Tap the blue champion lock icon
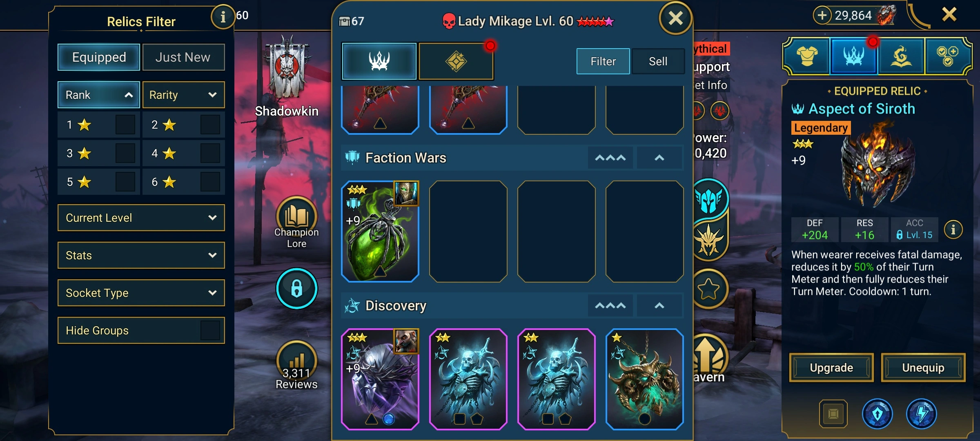The height and width of the screenshot is (441, 980). click(296, 288)
